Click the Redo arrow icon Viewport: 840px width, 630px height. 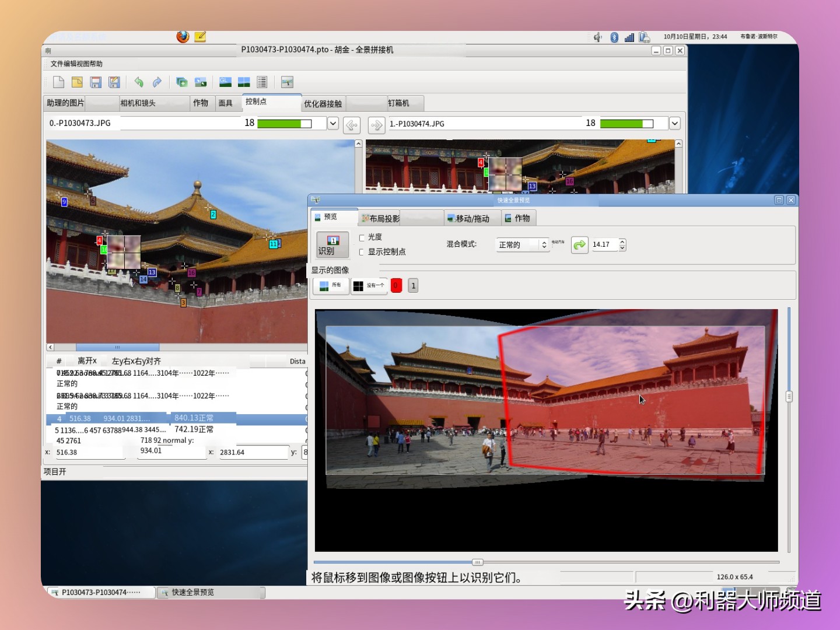[157, 82]
